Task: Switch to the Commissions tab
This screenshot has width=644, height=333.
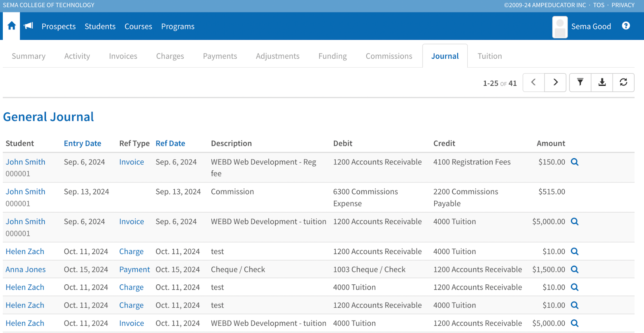Action: pyautogui.click(x=389, y=56)
